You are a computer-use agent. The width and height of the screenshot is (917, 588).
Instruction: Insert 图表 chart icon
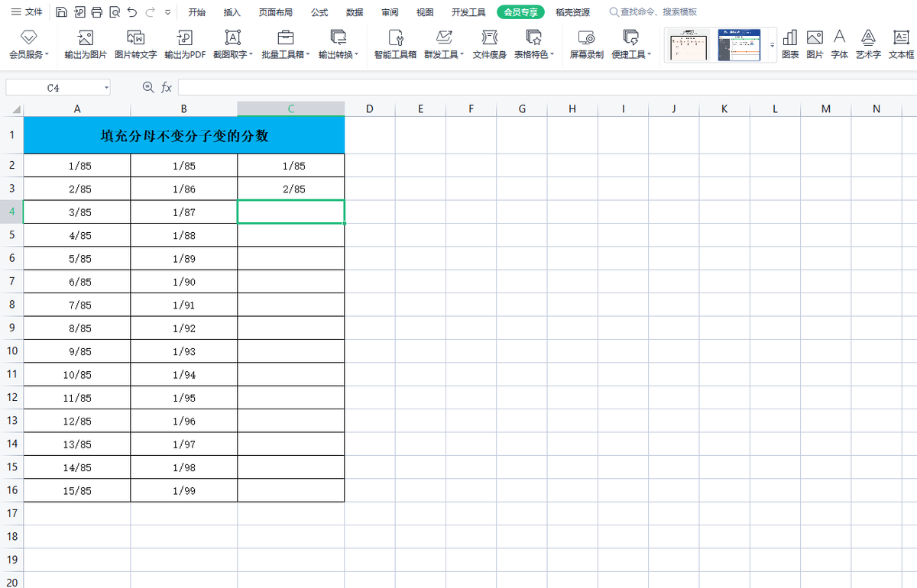[x=790, y=44]
